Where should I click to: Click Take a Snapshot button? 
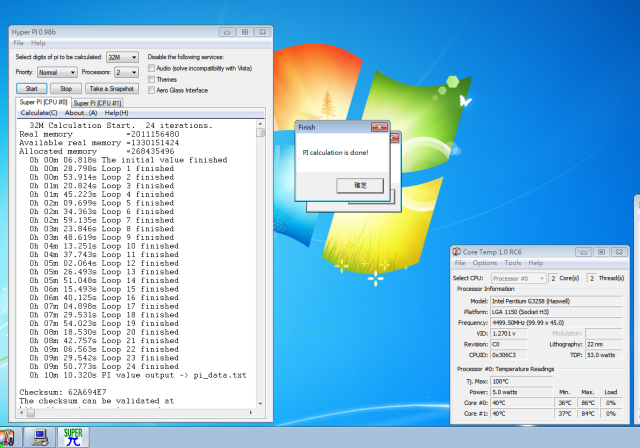[112, 89]
